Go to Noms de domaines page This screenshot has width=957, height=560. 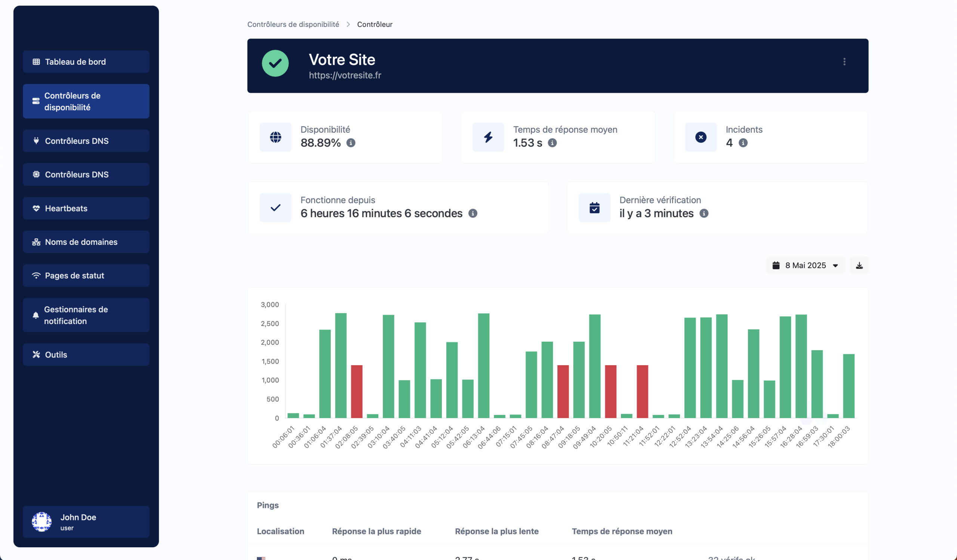point(86,242)
